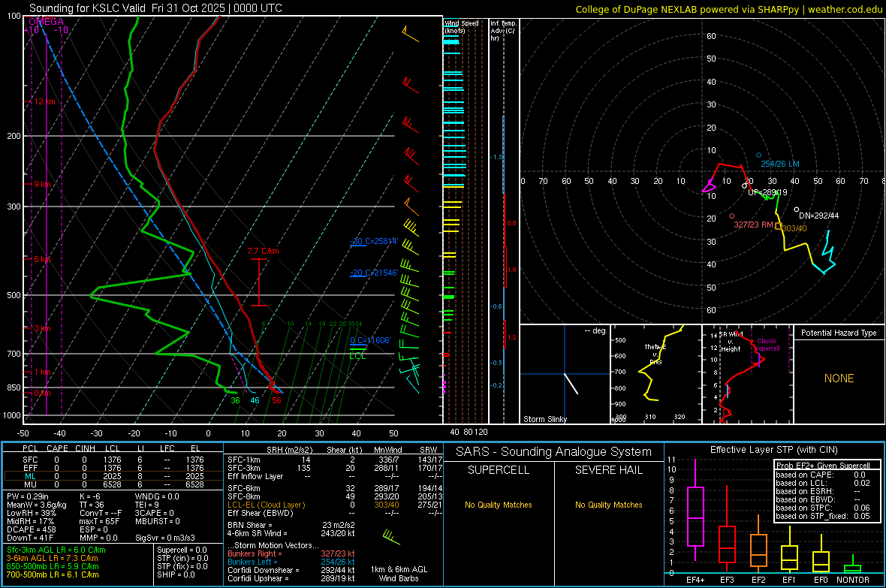This screenshot has height=588, width=886.
Task: Click the based on STPC: 0.06 line
Action: 823,508
